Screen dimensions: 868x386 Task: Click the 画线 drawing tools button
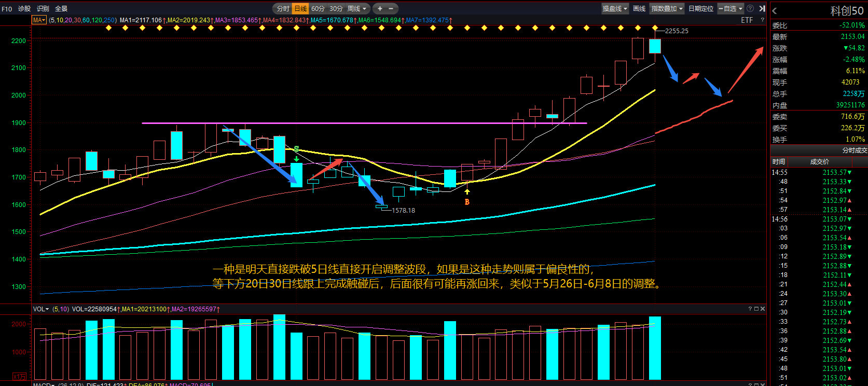(x=639, y=8)
